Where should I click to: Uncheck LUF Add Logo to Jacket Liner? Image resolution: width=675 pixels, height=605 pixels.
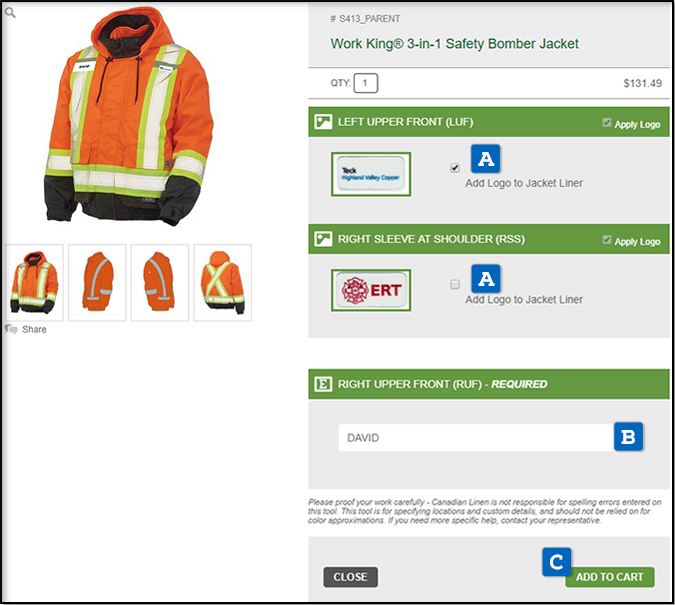coord(455,168)
